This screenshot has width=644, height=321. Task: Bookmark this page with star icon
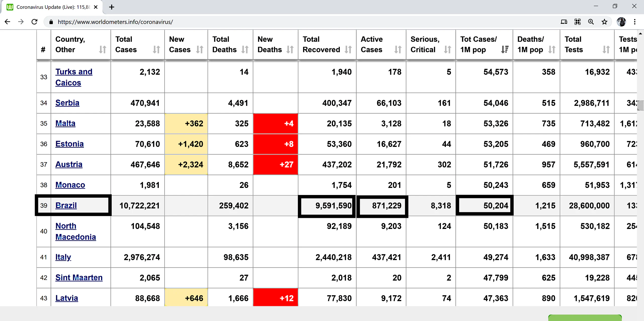click(604, 22)
